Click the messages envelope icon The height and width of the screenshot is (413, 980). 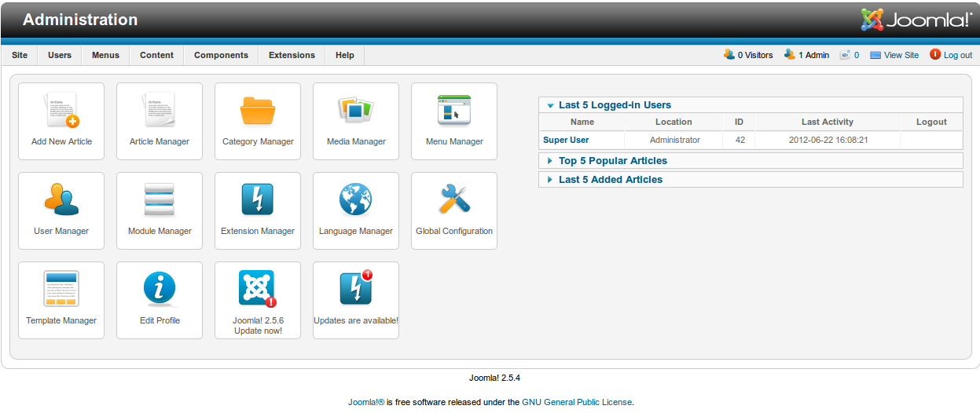[x=846, y=55]
